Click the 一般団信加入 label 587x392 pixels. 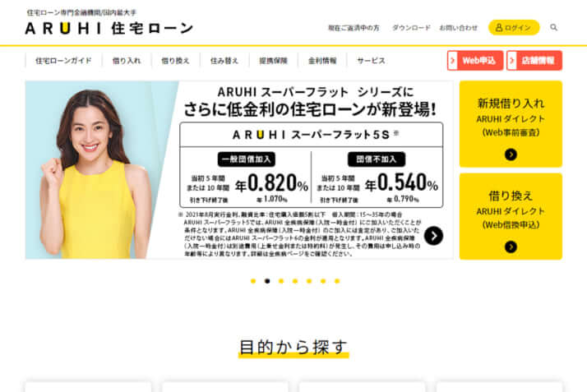tap(247, 159)
